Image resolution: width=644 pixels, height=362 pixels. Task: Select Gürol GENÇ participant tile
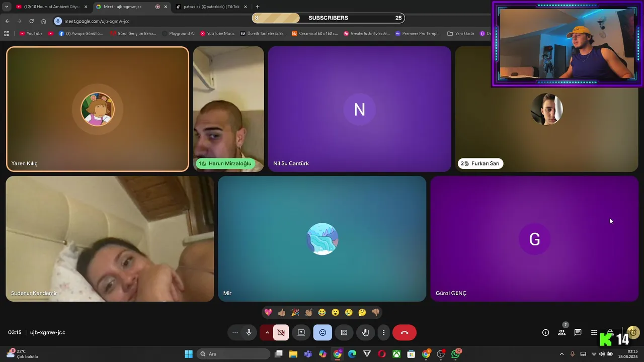coord(534,239)
